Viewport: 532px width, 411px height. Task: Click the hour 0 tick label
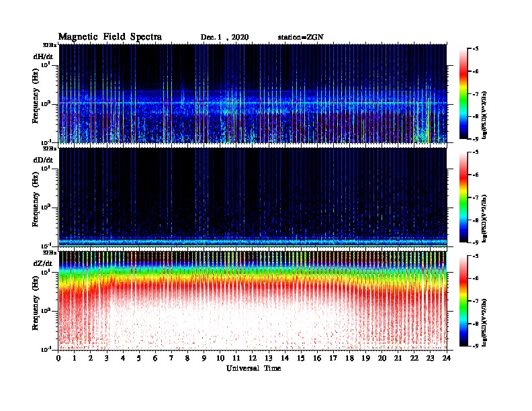[58, 359]
